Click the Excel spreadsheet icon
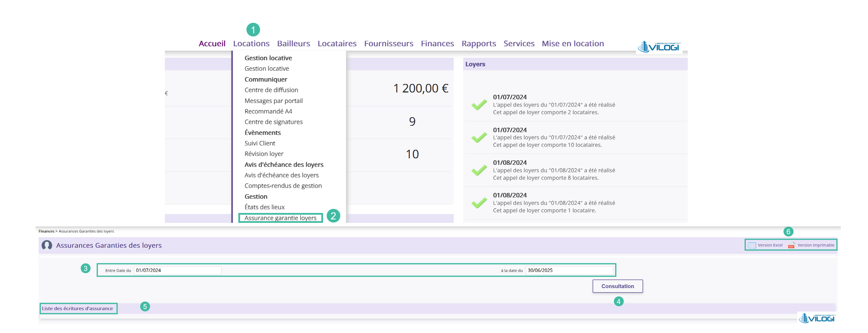This screenshot has width=868, height=333. pyautogui.click(x=752, y=245)
